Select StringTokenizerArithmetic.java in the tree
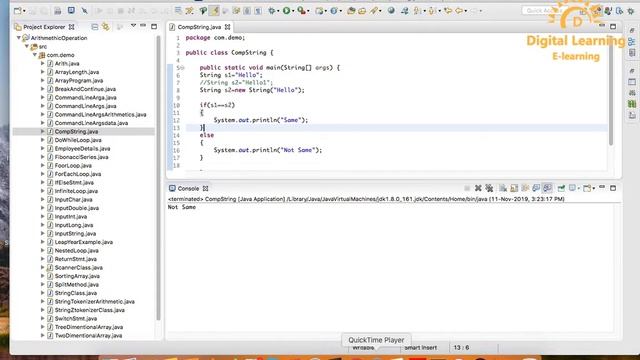Viewport: 640px width, 360px height. point(95,302)
